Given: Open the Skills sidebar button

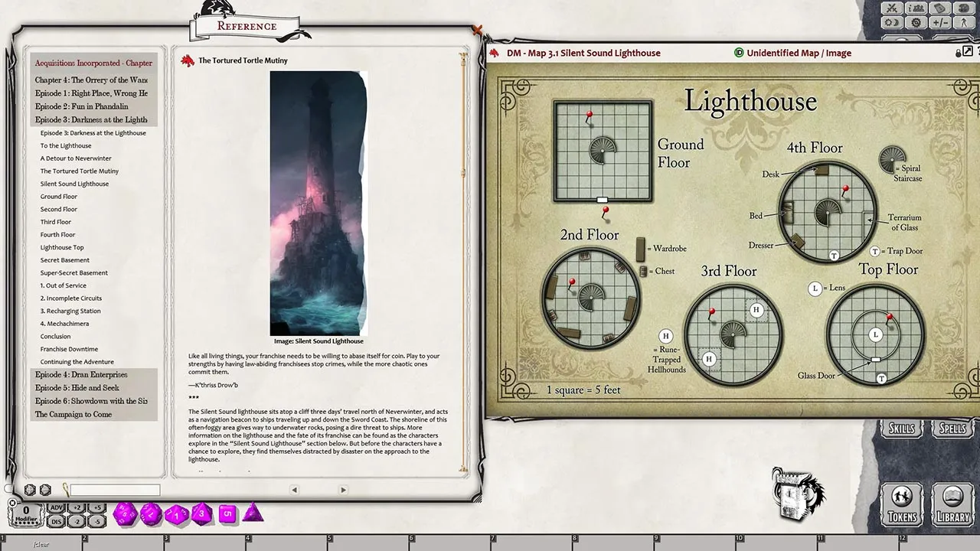Looking at the screenshot, I should coord(901,429).
